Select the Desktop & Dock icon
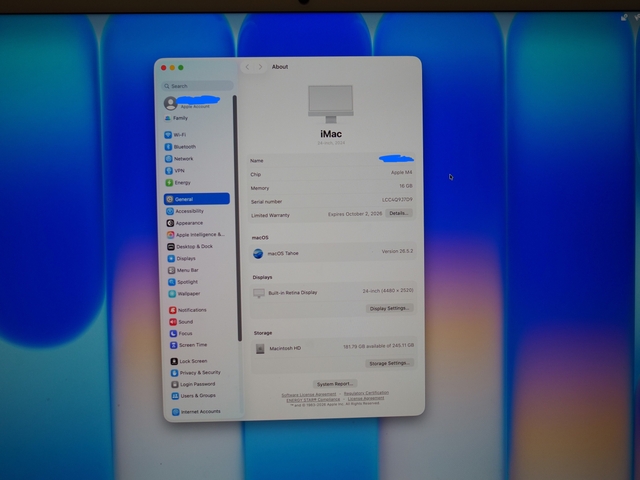The width and height of the screenshot is (640, 480). point(171,247)
